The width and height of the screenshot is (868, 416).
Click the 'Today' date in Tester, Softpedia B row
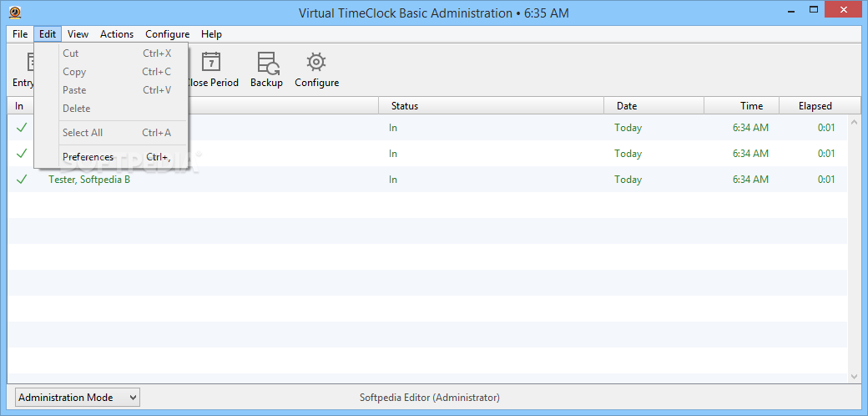[628, 180]
